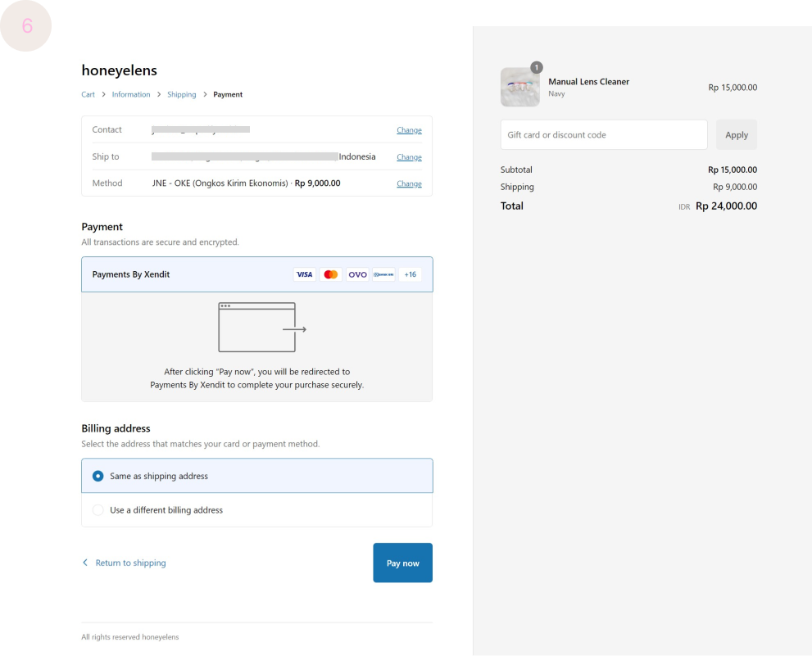Click the redirect browser window illustration
The image size is (812, 656).
coord(261,328)
